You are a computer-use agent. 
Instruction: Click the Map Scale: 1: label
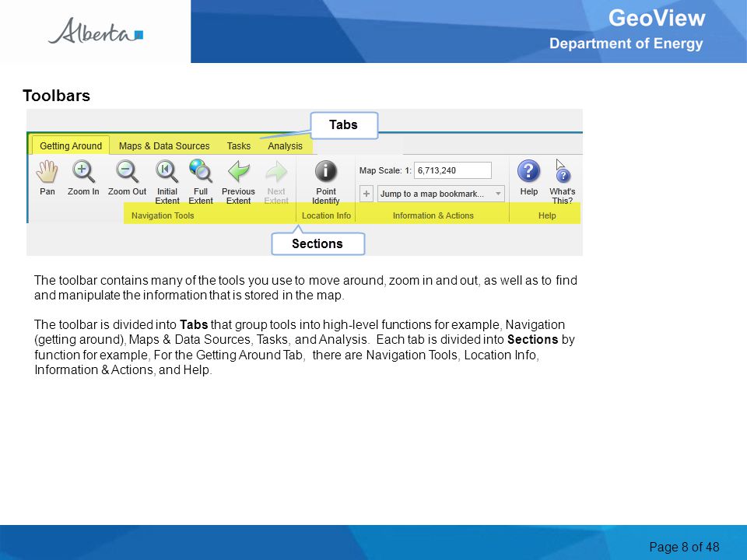pyautogui.click(x=385, y=170)
